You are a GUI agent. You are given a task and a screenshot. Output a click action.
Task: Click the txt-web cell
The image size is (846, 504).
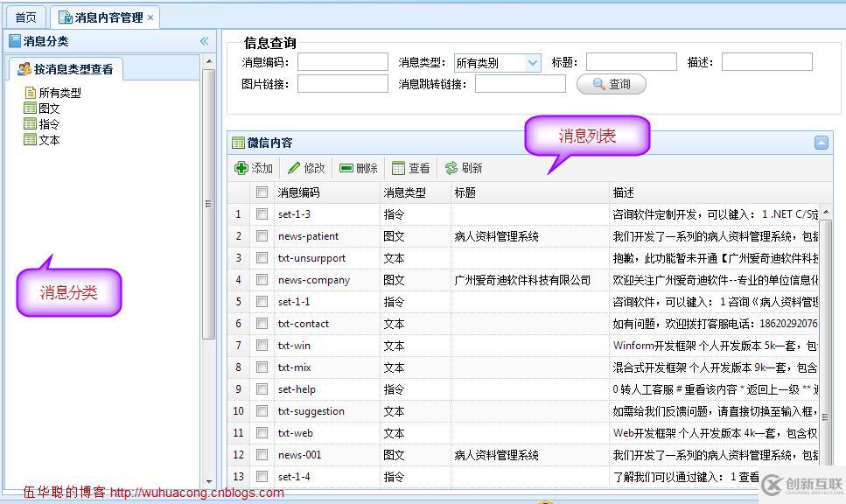coord(327,433)
